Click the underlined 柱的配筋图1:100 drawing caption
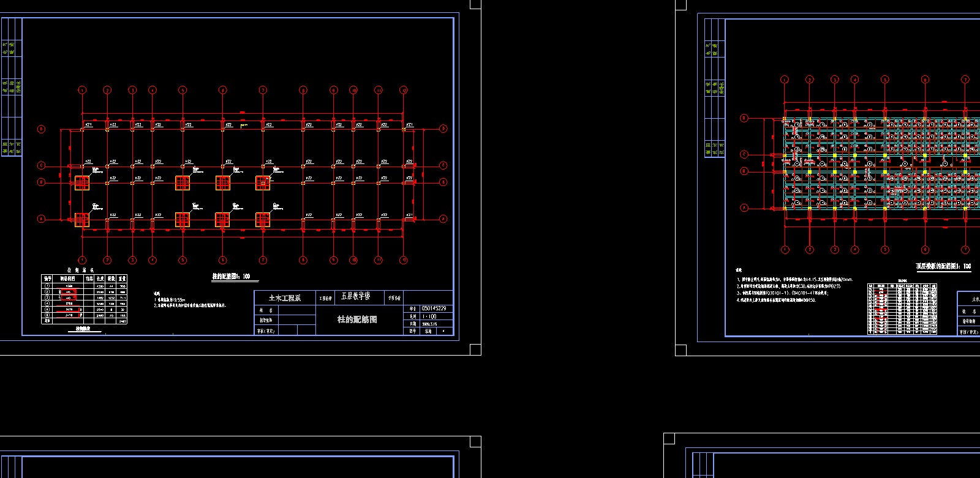 point(231,277)
